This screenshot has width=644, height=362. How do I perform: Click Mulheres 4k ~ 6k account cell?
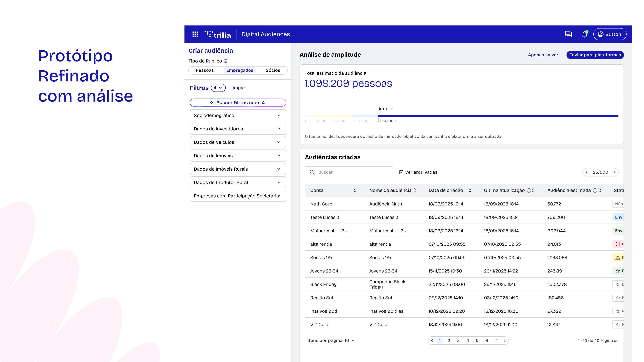tap(329, 231)
